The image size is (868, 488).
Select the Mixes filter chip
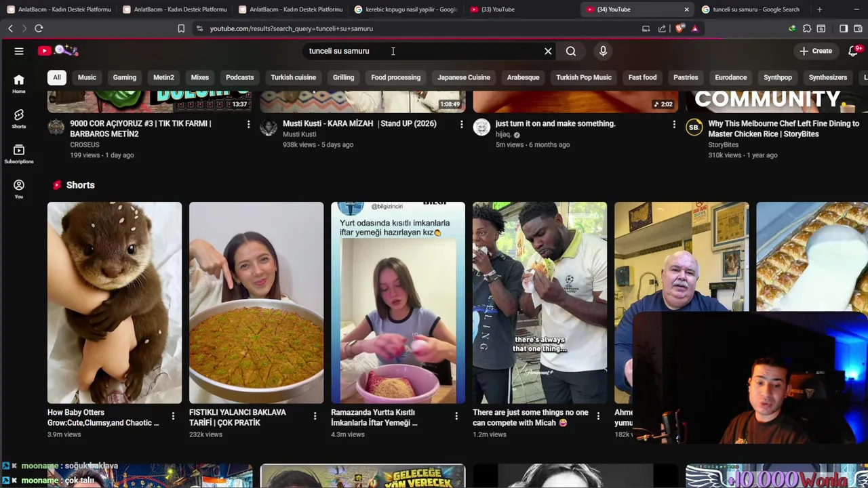200,77
